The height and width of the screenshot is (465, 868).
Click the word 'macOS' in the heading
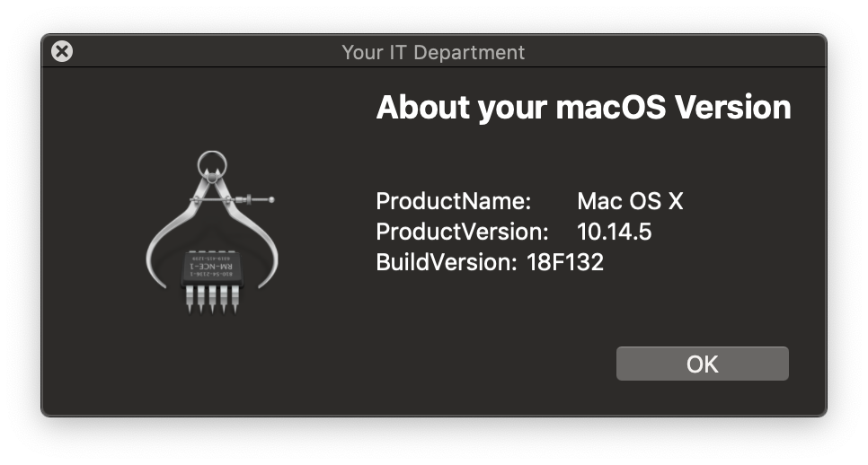[x=611, y=107]
